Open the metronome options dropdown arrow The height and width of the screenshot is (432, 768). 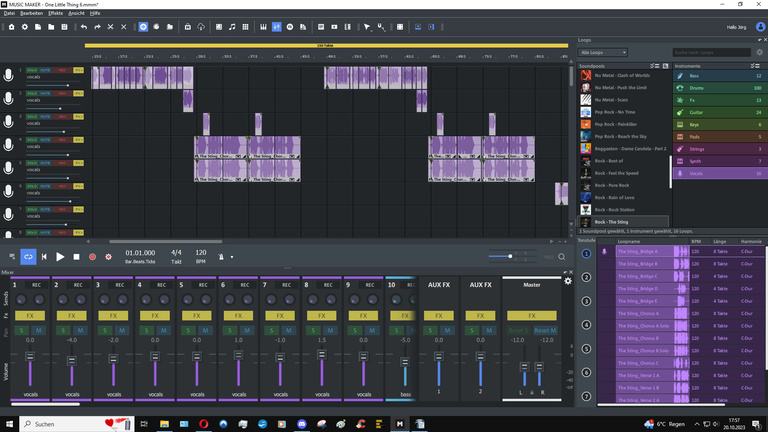(x=233, y=257)
